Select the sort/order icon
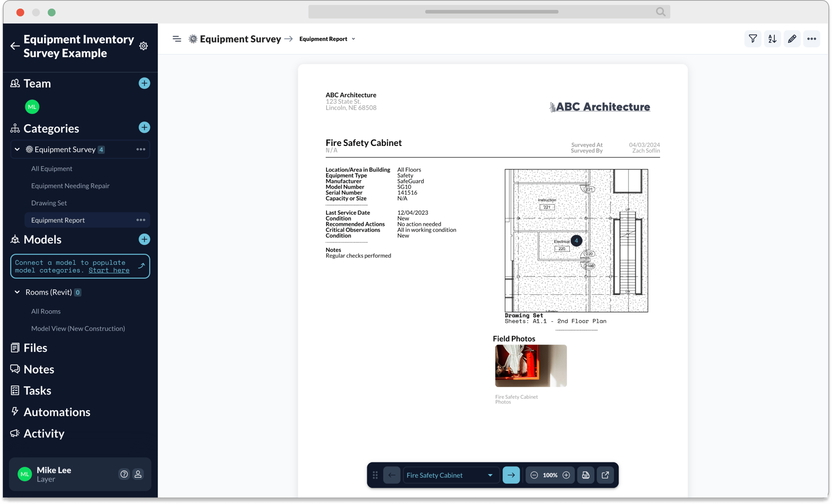This screenshot has width=832, height=504. (x=773, y=39)
